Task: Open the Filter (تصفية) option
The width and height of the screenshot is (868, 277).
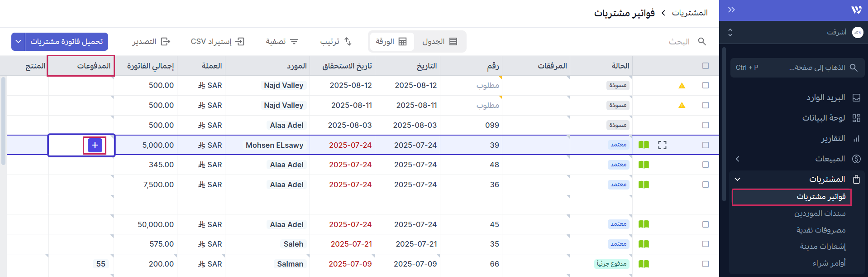Action: 281,42
